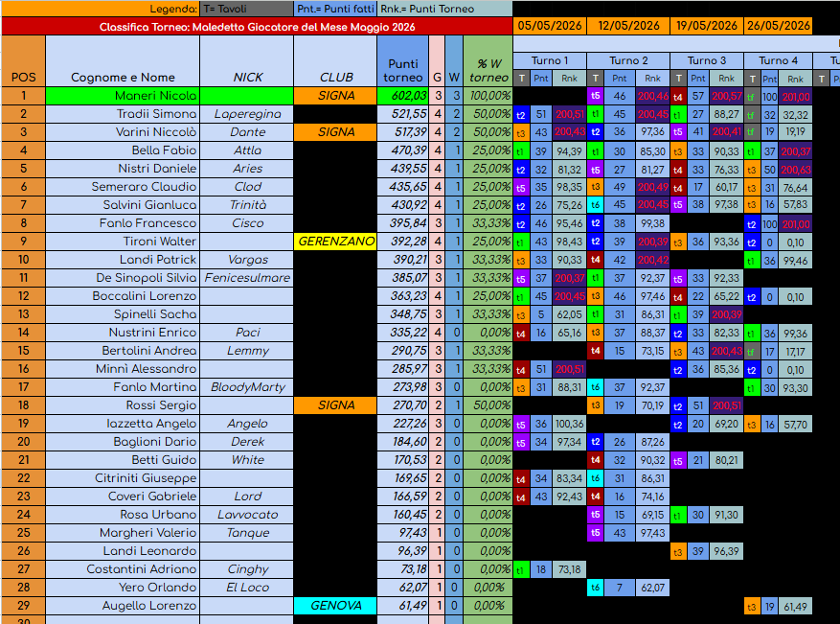Select the date cell 05/05/2026
This screenshot has height=624, width=840.
[550, 26]
